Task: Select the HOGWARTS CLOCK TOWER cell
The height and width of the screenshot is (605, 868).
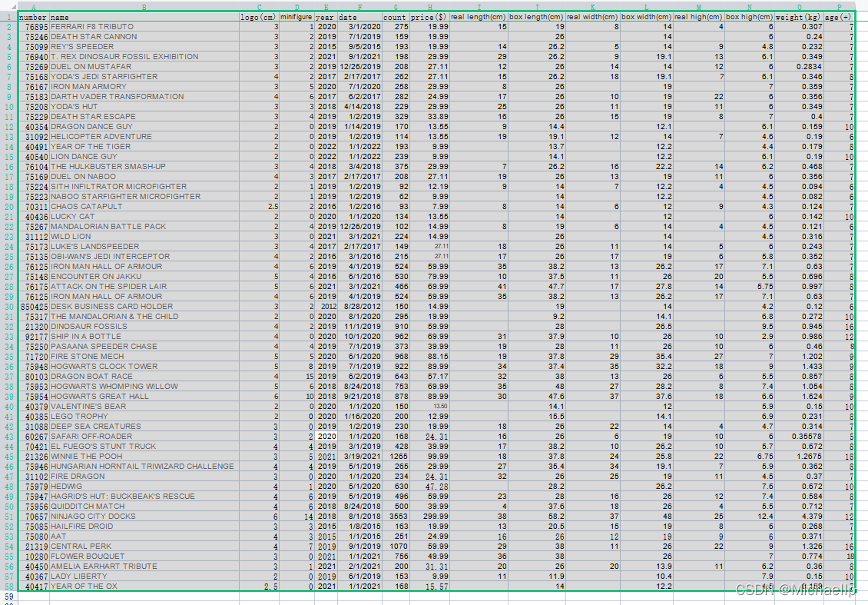Action: click(144, 366)
